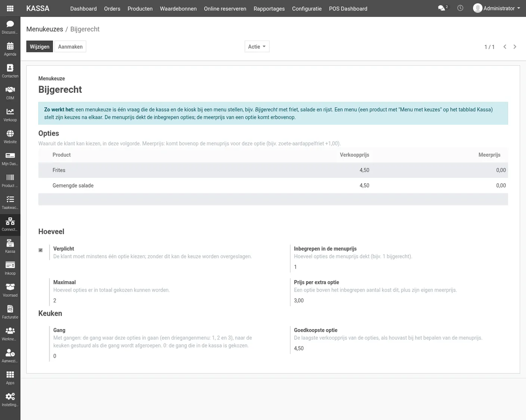The image size is (526, 420).
Task: Open the Configuratie menu
Action: pos(307,8)
